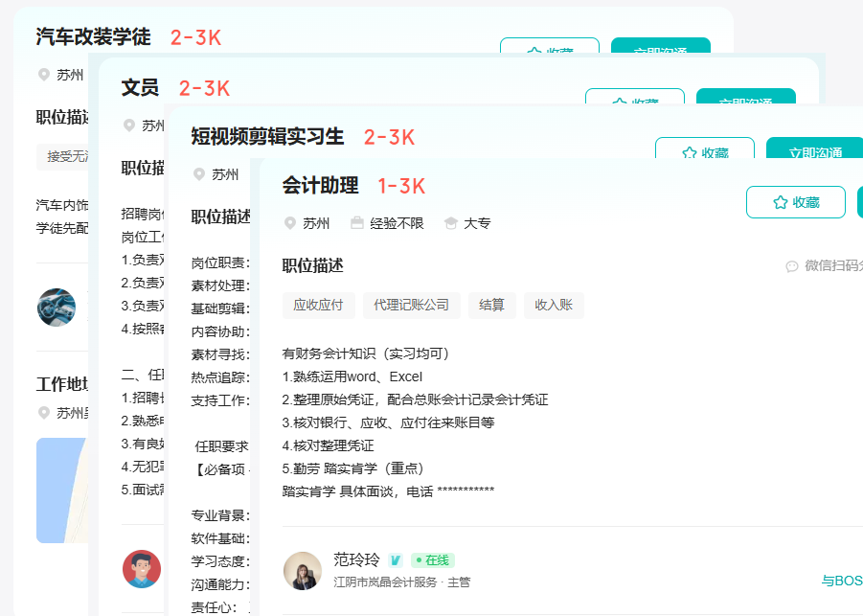Screen dimensions: 863x616
Task: Select the 收入账 tag
Action: 554,305
